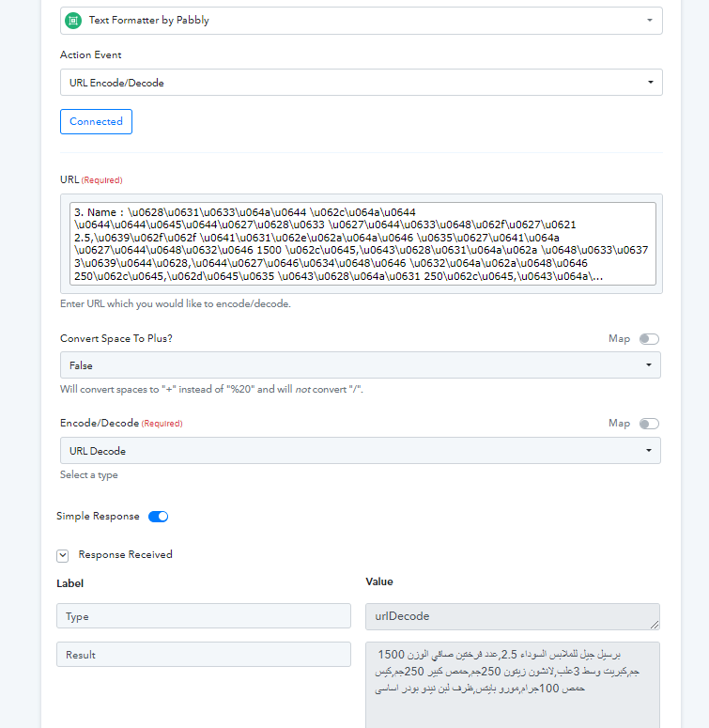This screenshot has height=728, width=709.
Task: Click the caret icon in URL Decode field
Action: pos(649,450)
